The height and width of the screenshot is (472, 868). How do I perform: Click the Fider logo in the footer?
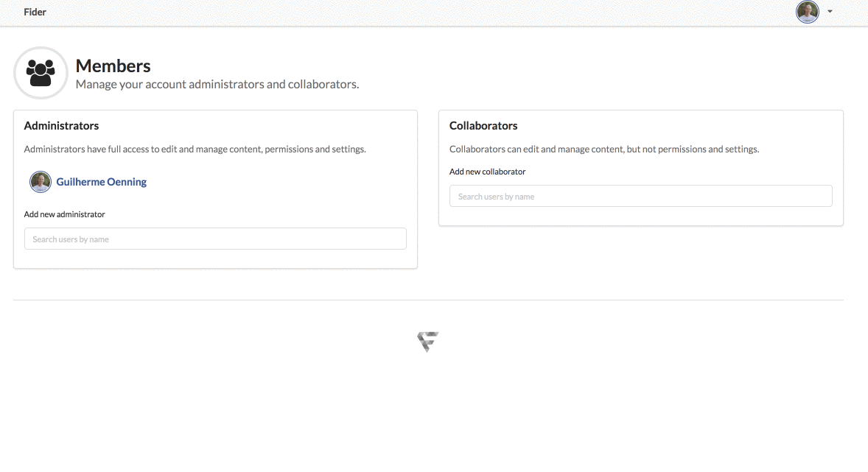click(428, 342)
